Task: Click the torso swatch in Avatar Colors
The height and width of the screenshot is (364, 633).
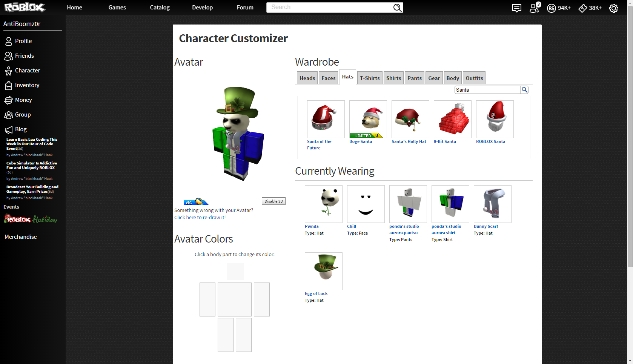Action: tap(234, 299)
